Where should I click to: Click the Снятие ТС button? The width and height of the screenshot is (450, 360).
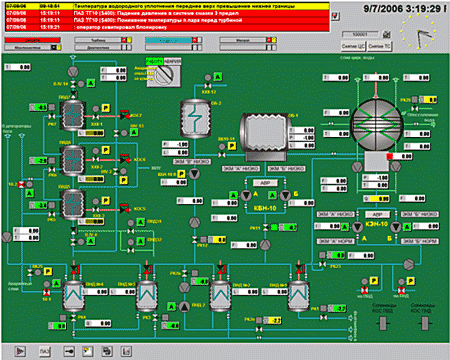pyautogui.click(x=379, y=46)
